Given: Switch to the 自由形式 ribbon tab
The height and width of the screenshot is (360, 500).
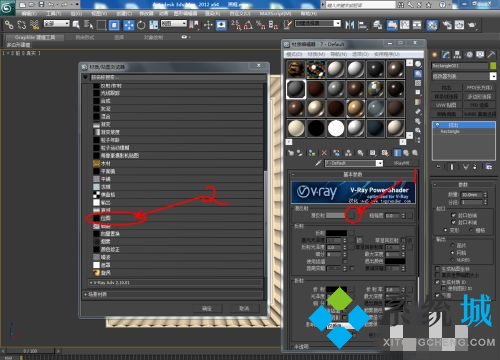Looking at the screenshot, I should point(85,38).
